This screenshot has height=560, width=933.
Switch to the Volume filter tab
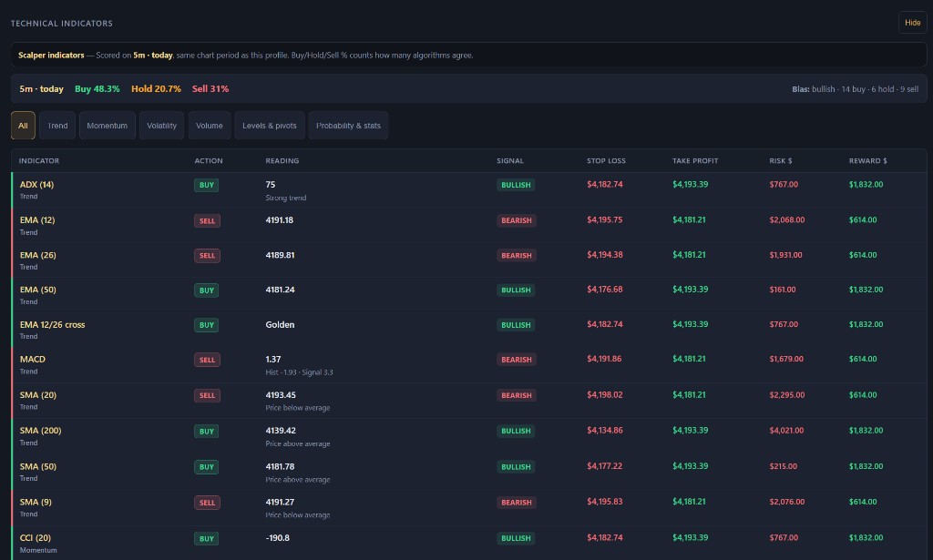point(210,126)
